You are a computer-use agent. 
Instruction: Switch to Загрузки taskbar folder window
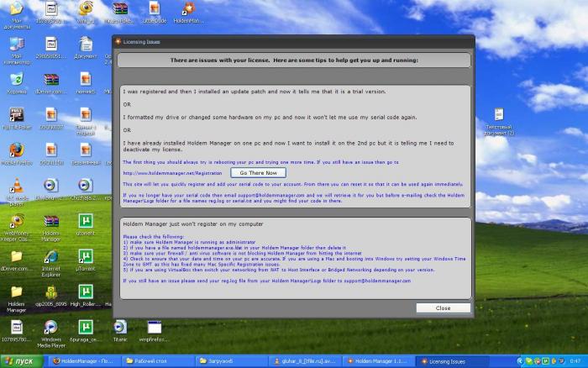[x=231, y=361]
